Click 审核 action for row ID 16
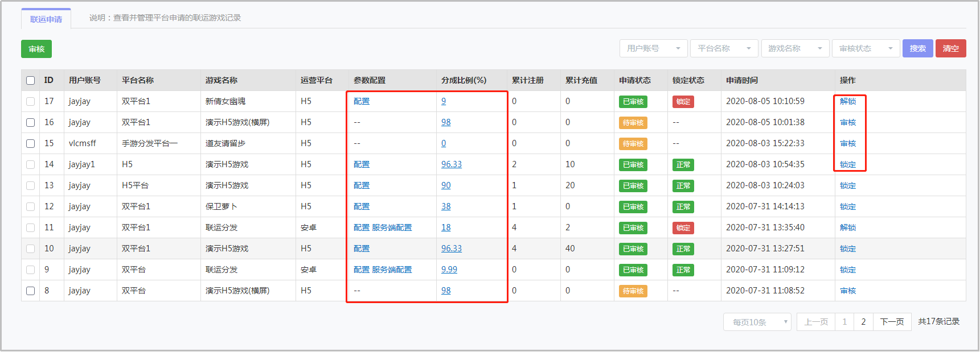Screen dimensions: 980x352 (848, 122)
